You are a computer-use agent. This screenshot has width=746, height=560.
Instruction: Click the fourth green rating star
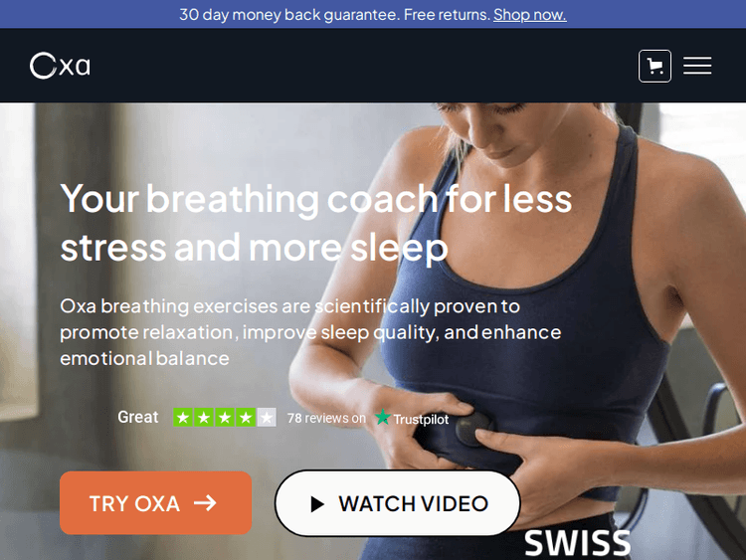tap(246, 417)
